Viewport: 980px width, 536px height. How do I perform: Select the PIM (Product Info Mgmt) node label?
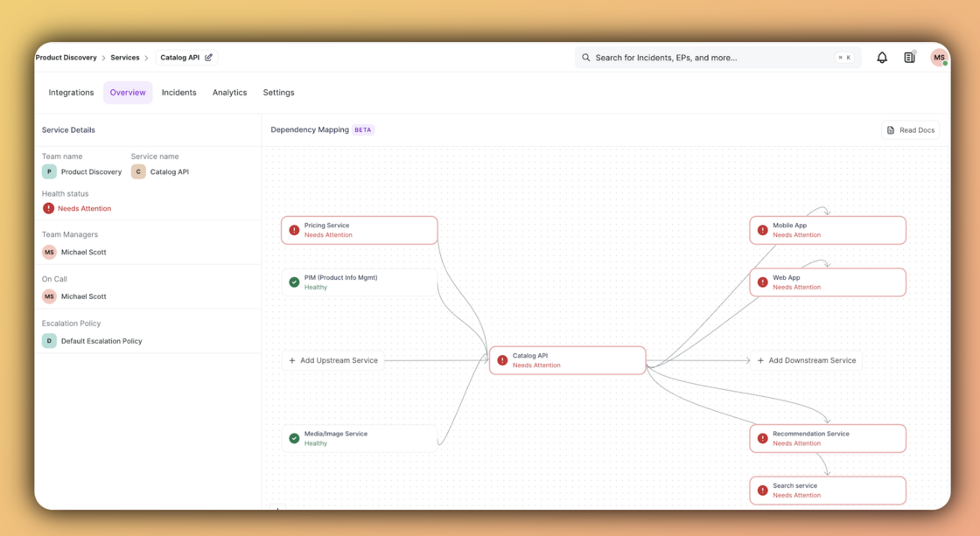(x=340, y=278)
